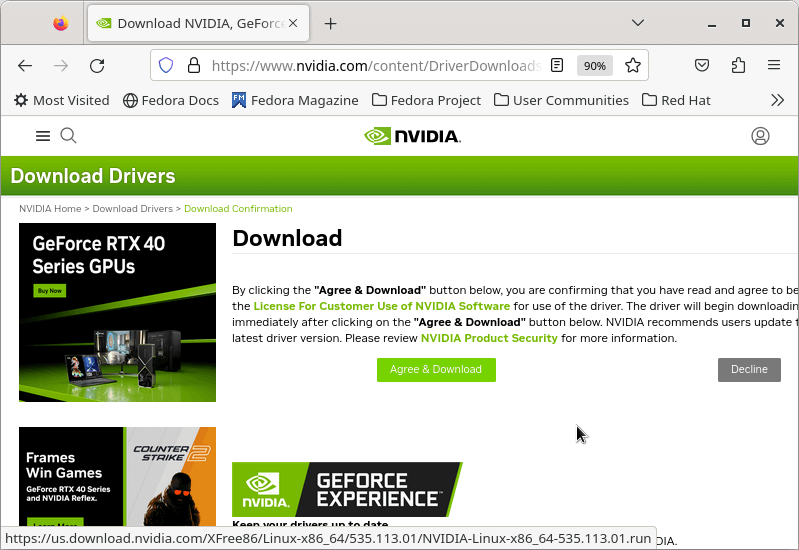This screenshot has width=799, height=550.
Task: Open Fedora Project bookmark folder
Action: [x=426, y=100]
